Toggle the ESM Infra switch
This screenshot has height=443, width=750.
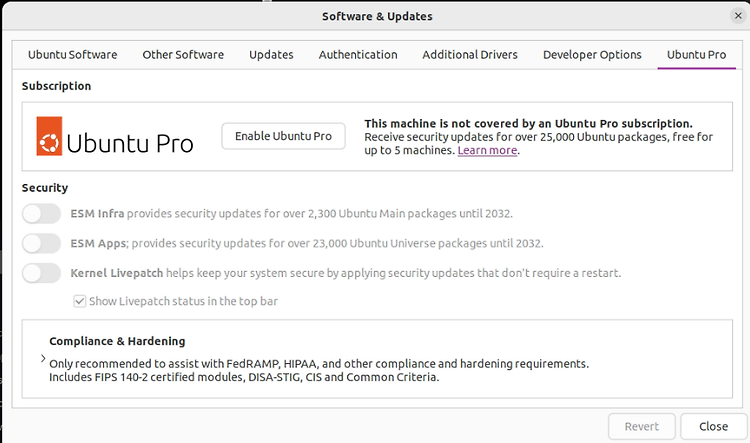[x=42, y=213]
